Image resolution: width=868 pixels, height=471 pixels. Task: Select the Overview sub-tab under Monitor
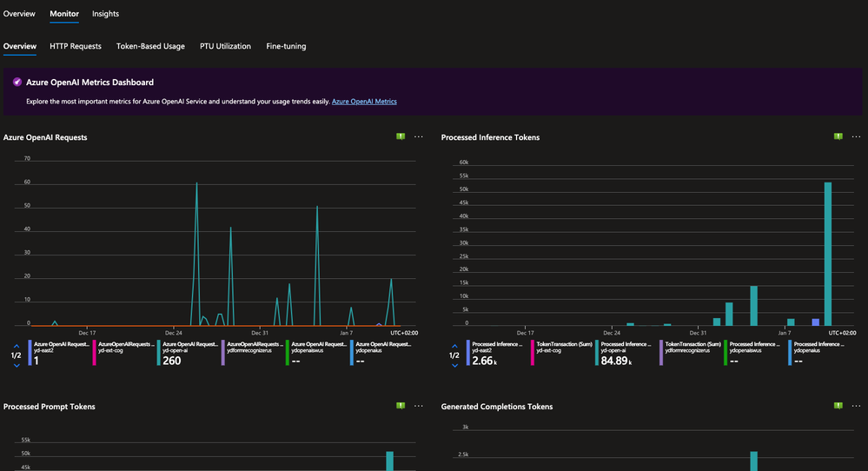point(20,46)
